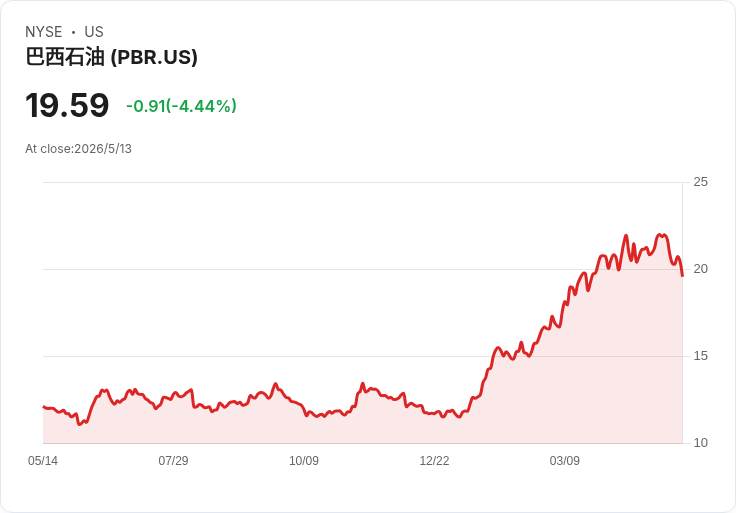Click the 10/09 date on x-axis
The image size is (736, 513).
[x=304, y=461]
